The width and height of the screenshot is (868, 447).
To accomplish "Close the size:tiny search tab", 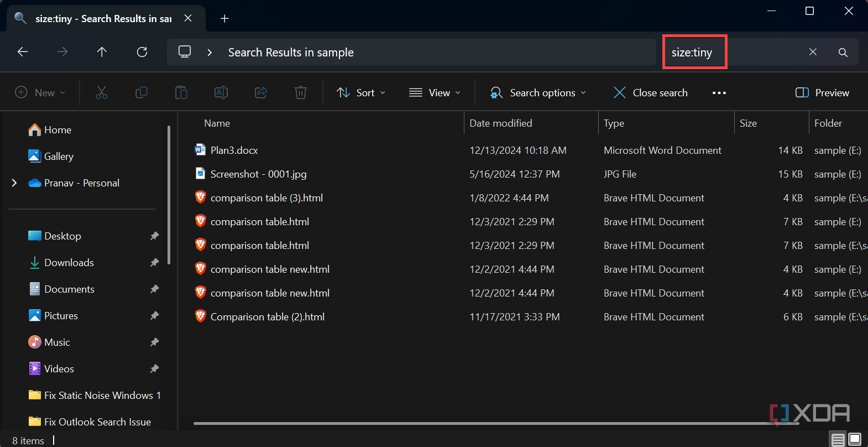I will pos(188,19).
